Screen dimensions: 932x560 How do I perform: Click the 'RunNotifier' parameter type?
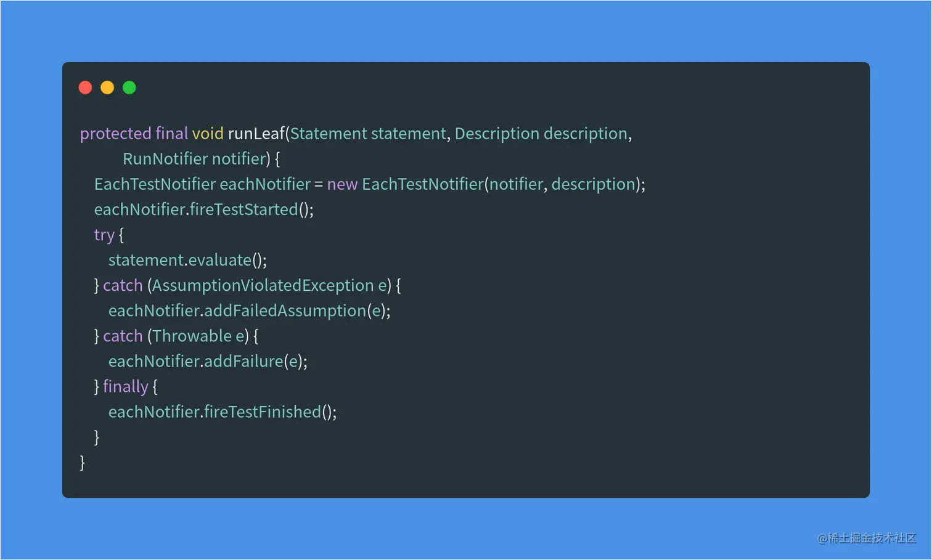(x=165, y=159)
